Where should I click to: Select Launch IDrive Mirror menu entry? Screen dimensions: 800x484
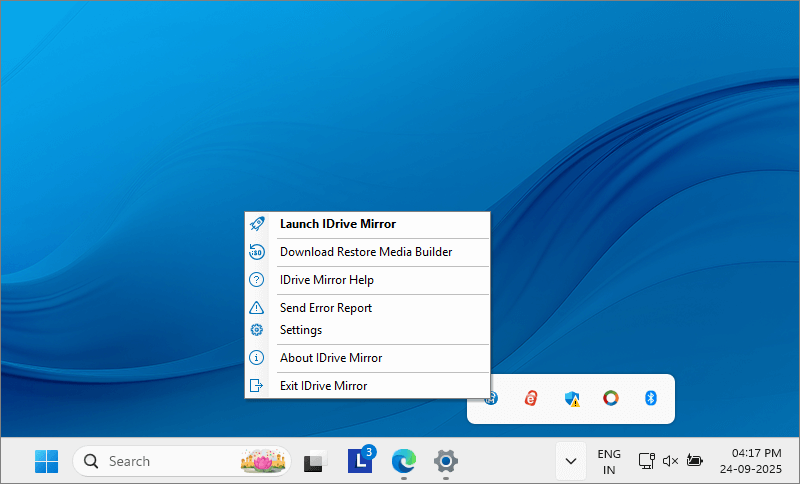click(367, 224)
